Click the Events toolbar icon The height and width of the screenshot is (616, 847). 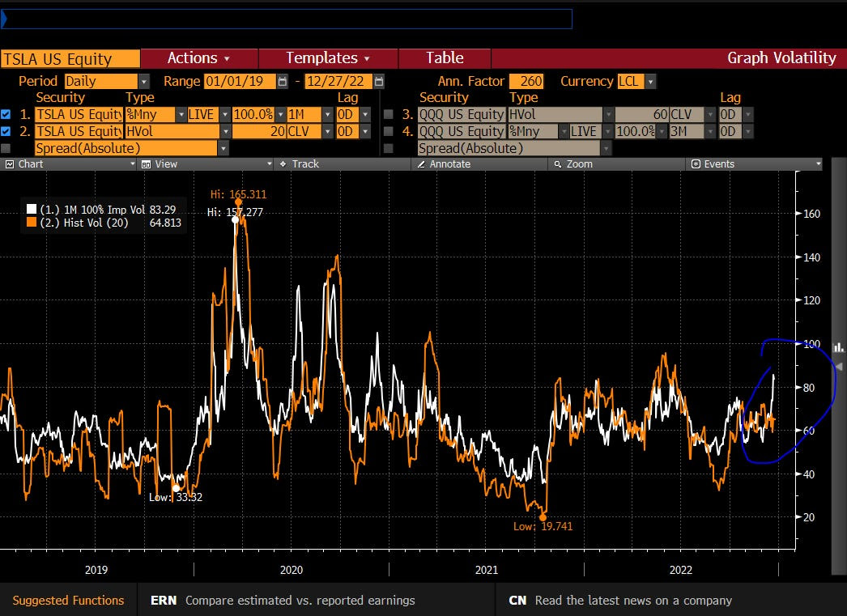[x=695, y=164]
